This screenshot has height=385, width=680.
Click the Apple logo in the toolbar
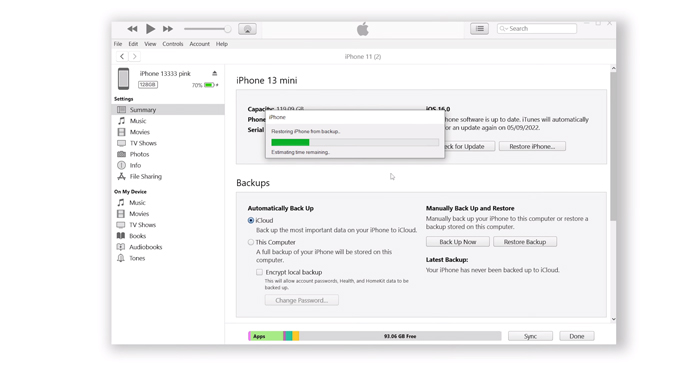point(363,29)
